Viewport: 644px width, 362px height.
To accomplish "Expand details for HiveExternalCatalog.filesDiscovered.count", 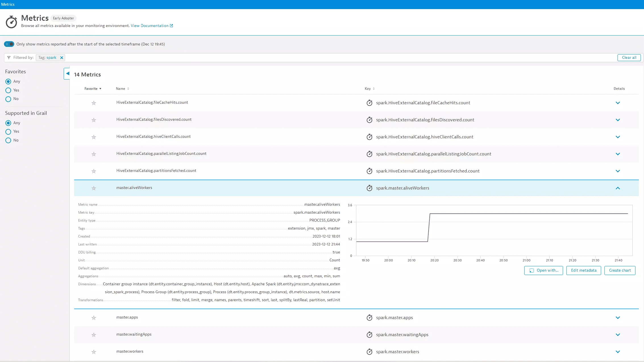I will (618, 120).
